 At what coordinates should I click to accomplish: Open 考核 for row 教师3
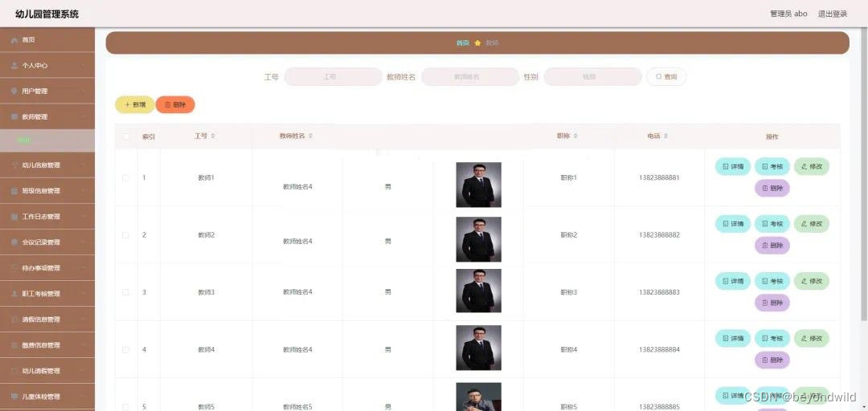coord(772,281)
